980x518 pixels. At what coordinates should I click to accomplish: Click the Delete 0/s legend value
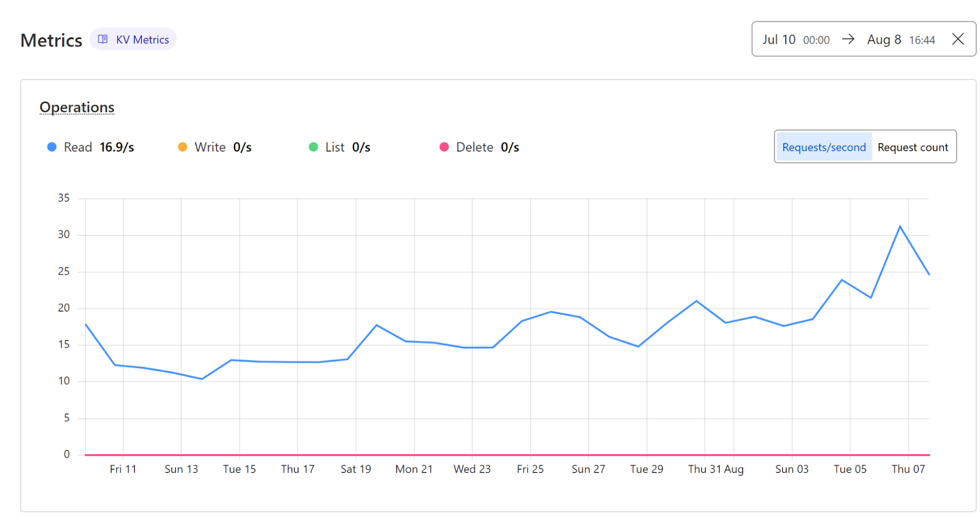[510, 147]
